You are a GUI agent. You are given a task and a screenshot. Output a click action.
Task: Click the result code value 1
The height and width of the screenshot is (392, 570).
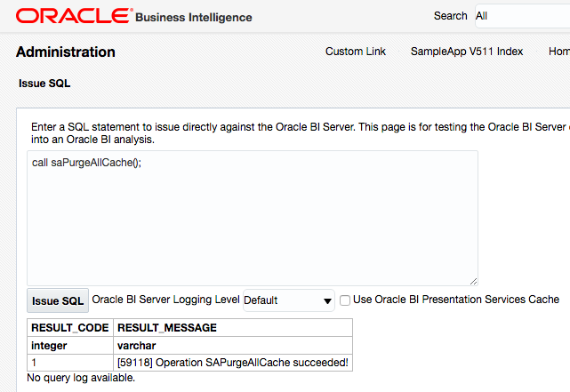35,362
